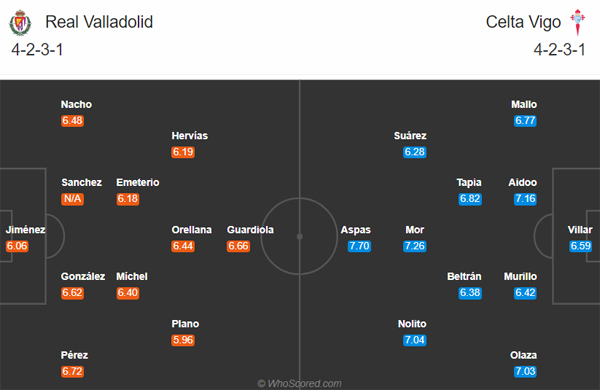Click the WhoScored.com watermark link
Viewport: 600px width, 390px height.
click(x=299, y=383)
